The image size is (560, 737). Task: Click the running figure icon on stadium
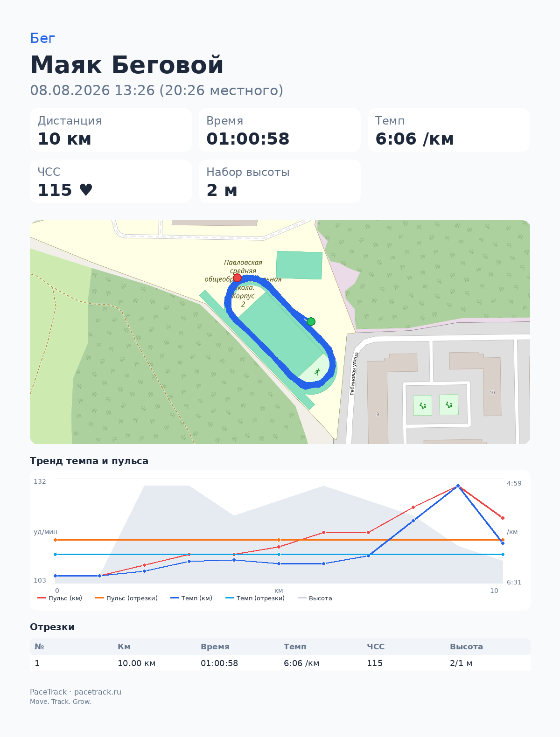317,372
